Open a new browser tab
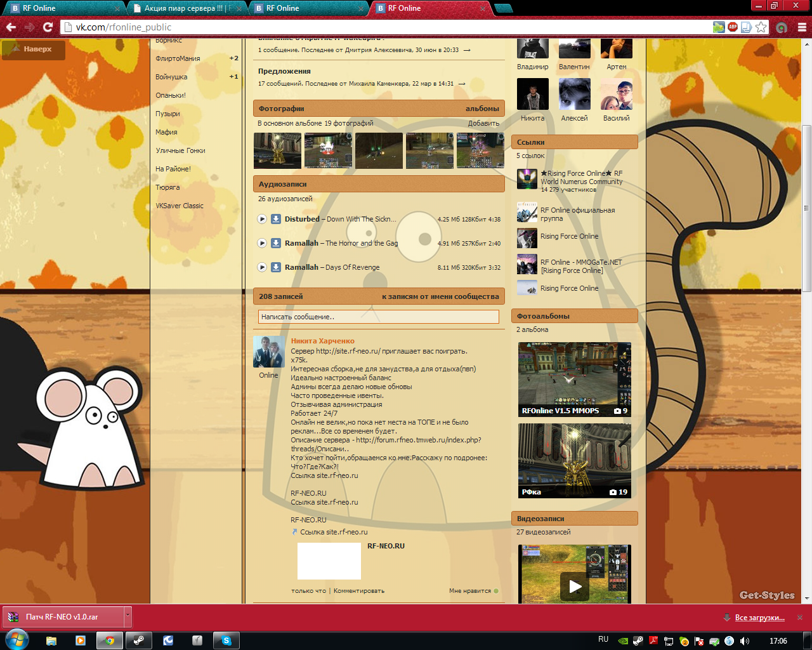 [503, 8]
